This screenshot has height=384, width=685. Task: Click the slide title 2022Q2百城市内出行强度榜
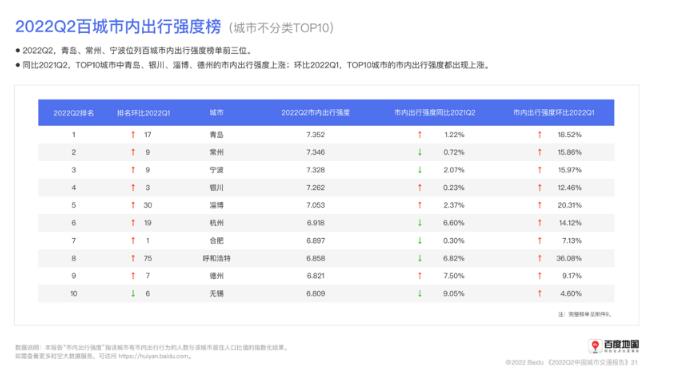point(118,27)
